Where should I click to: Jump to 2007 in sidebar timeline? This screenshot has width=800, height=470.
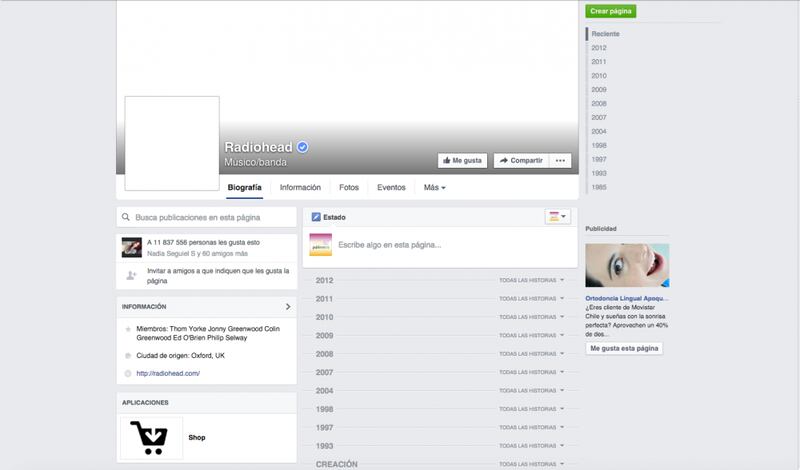coord(599,117)
